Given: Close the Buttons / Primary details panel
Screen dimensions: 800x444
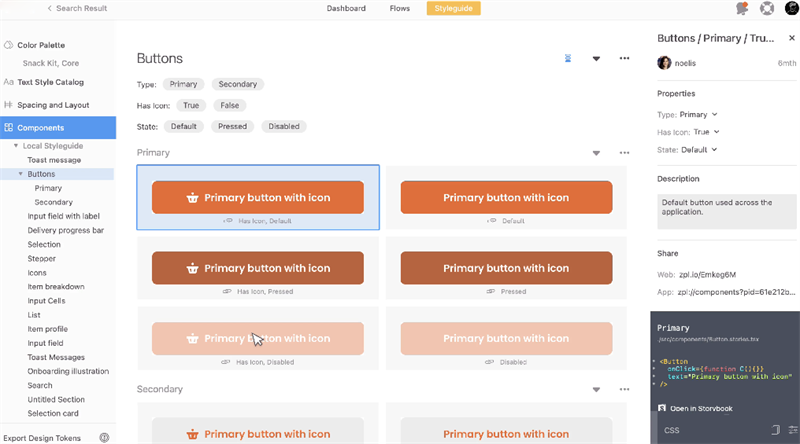Looking at the screenshot, I should 792,38.
